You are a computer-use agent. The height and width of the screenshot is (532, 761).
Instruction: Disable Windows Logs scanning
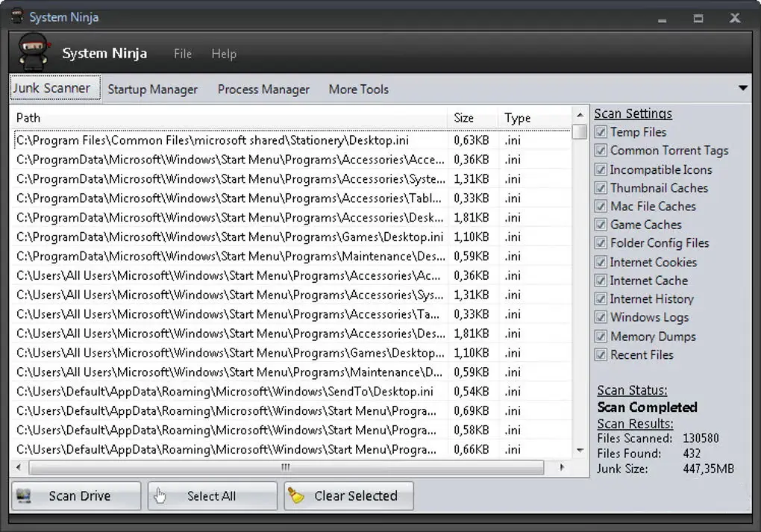(x=601, y=317)
